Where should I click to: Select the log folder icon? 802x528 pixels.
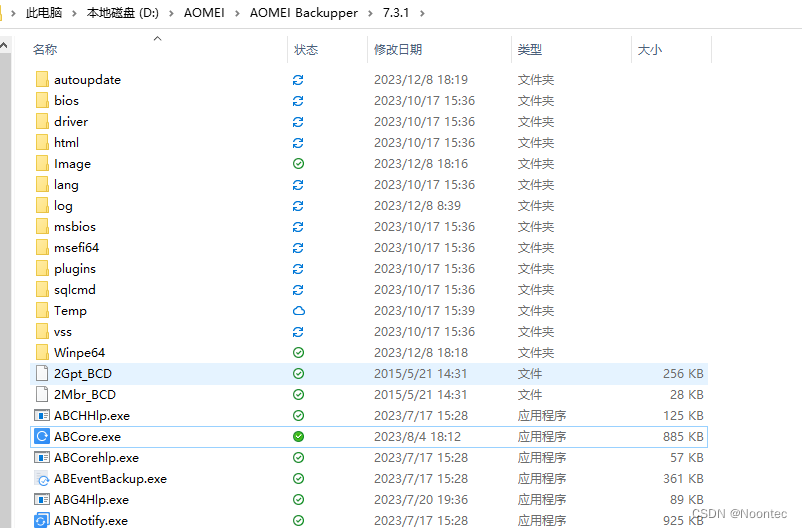click(42, 206)
